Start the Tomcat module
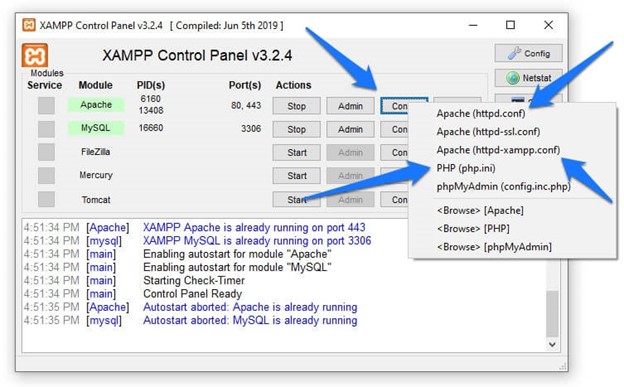This screenshot has width=624, height=387. click(296, 199)
